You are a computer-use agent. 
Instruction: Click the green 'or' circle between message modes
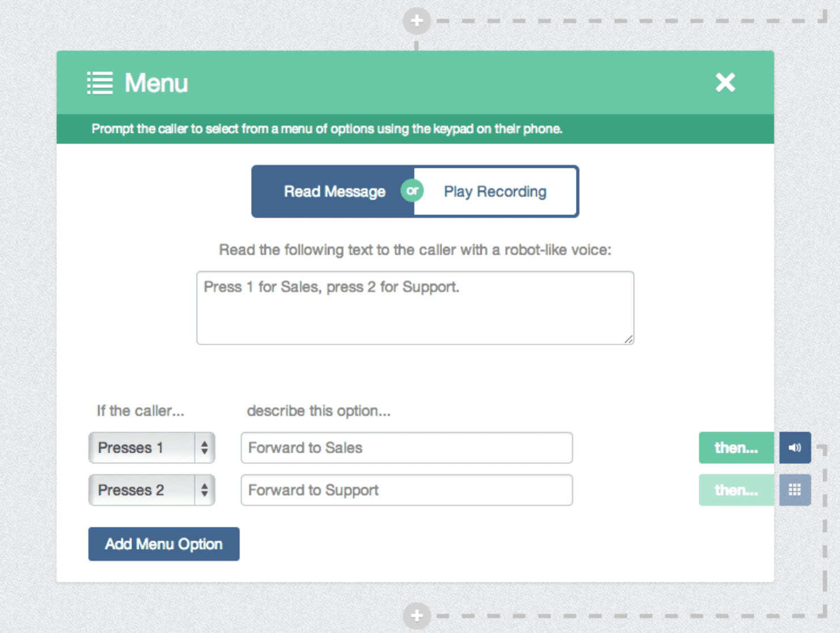(x=412, y=191)
